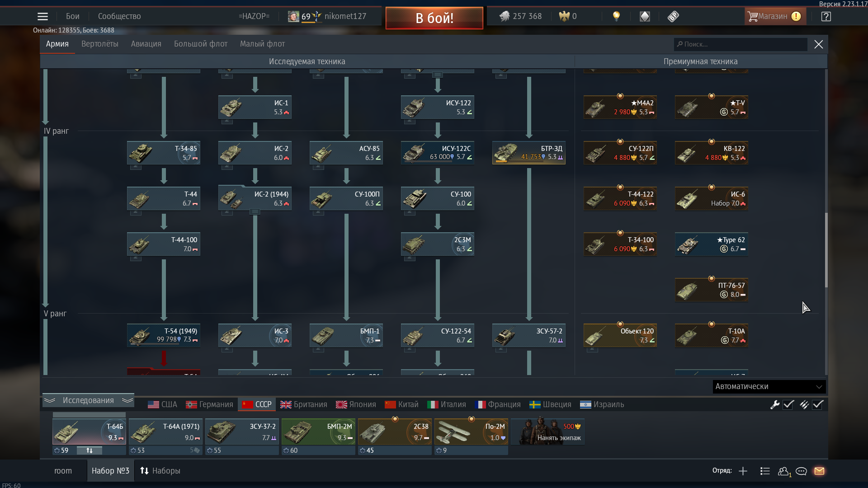Select the ИСУ-122 vehicle card
Image resolution: width=868 pixels, height=488 pixels.
click(x=438, y=107)
